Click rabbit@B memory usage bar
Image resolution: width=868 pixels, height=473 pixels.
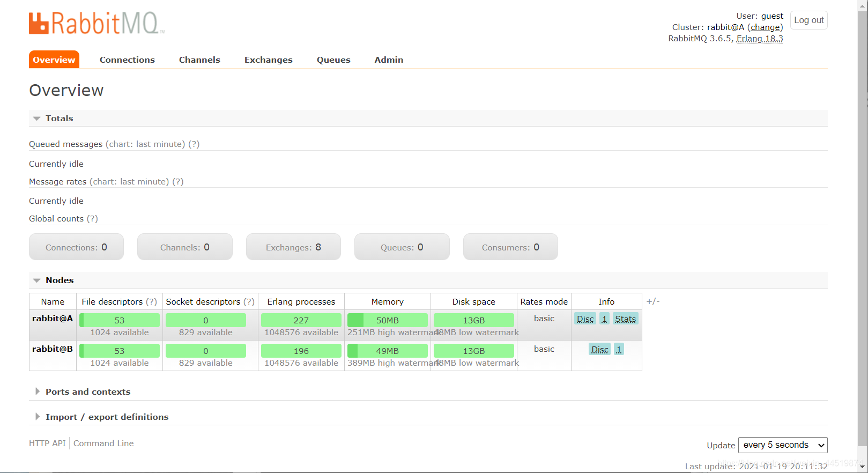388,351
